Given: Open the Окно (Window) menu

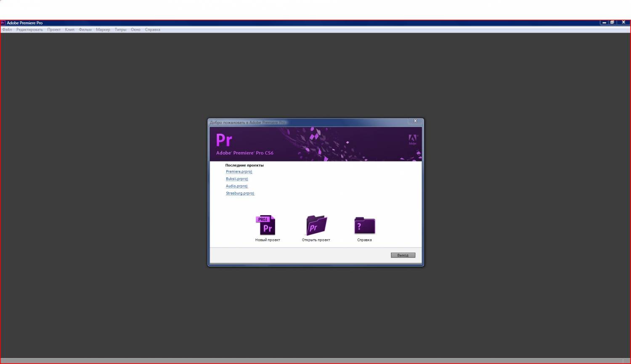Looking at the screenshot, I should pyautogui.click(x=135, y=29).
